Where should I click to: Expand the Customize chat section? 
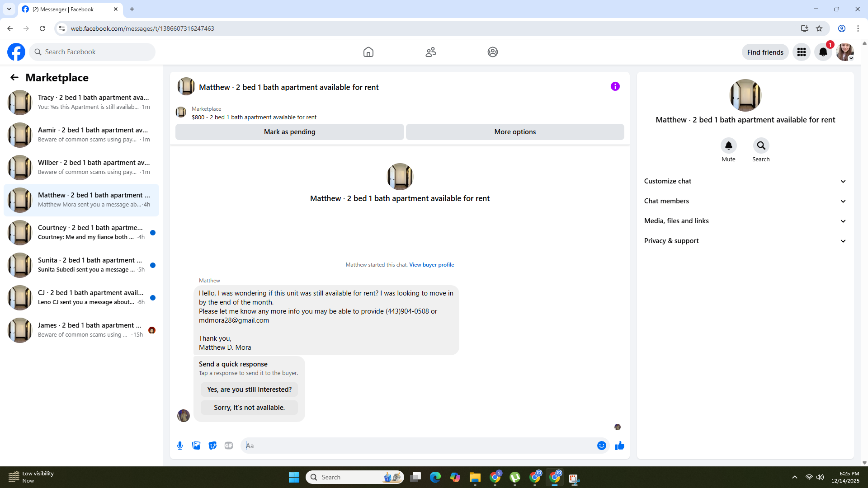[x=745, y=181]
